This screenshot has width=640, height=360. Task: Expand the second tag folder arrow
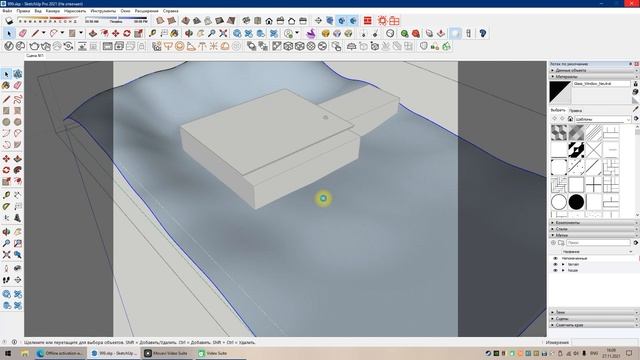coord(563,264)
